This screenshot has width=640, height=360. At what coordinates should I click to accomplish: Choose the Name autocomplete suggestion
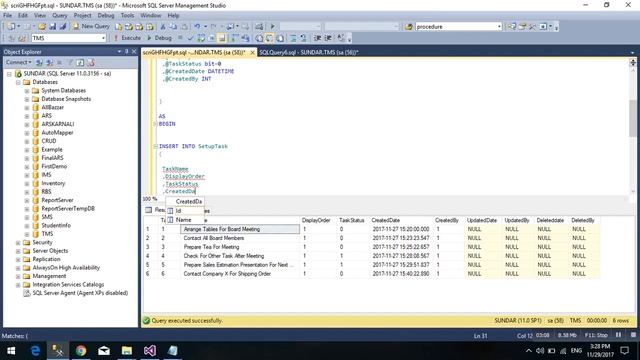[184, 220]
